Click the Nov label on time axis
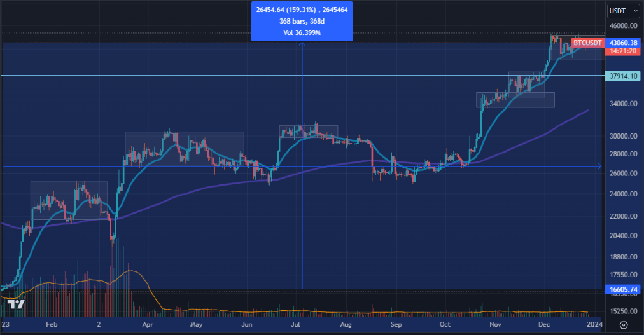 pos(495,324)
